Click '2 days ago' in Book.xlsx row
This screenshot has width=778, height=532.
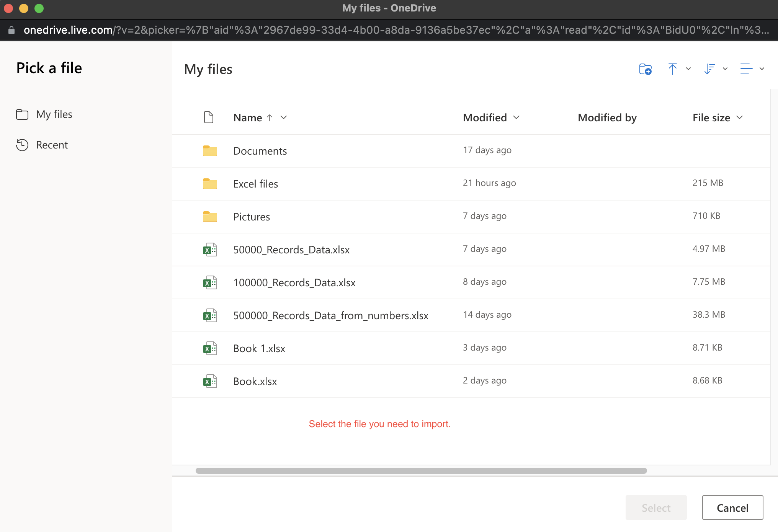click(x=485, y=380)
